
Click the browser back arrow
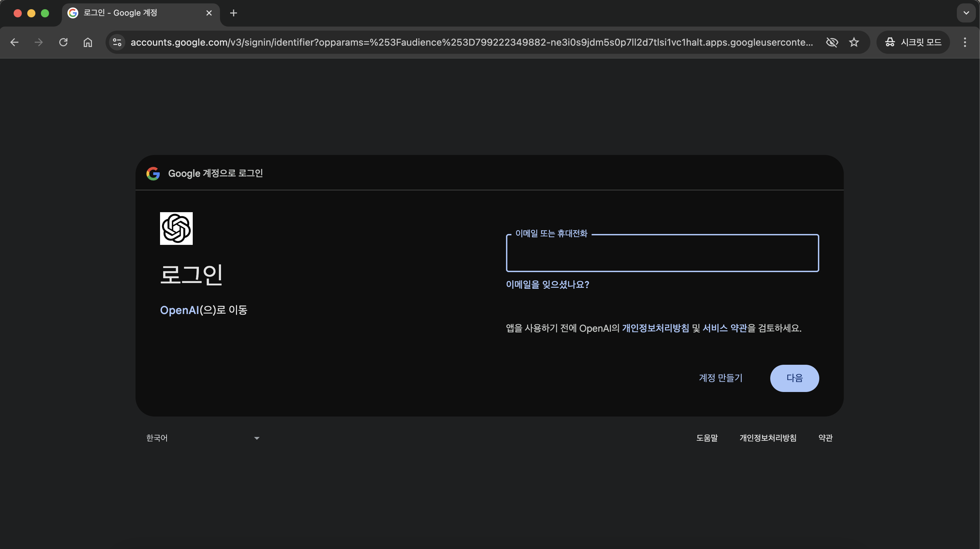click(14, 42)
